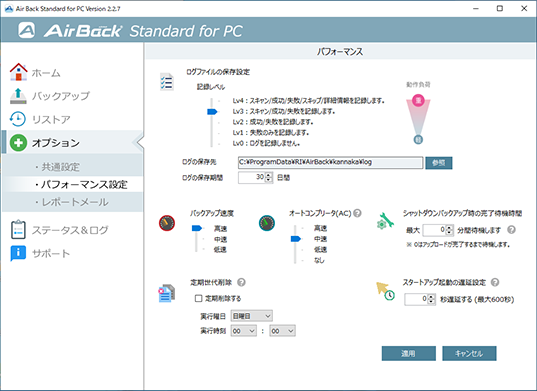537x391 pixels.
Task: Click help icon next to オートコンプリータ(AC)
Action: point(357,213)
